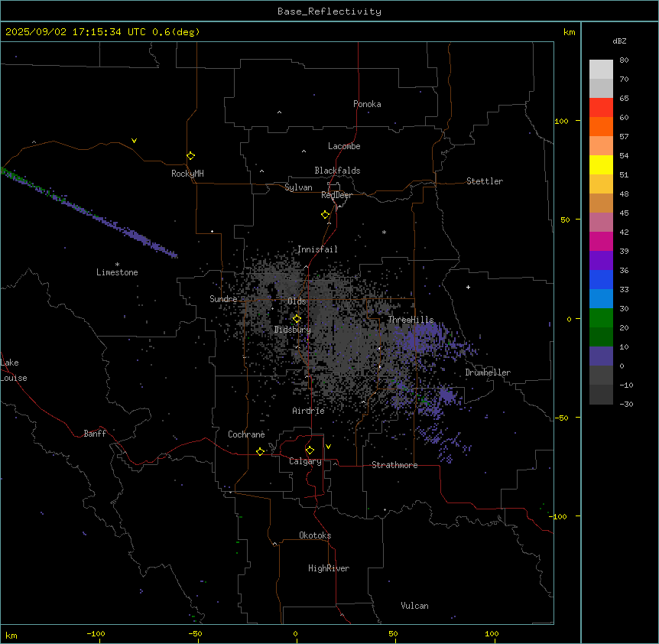659x644 pixels.
Task: Click the Base_Reflectivity title
Action: tap(329, 11)
